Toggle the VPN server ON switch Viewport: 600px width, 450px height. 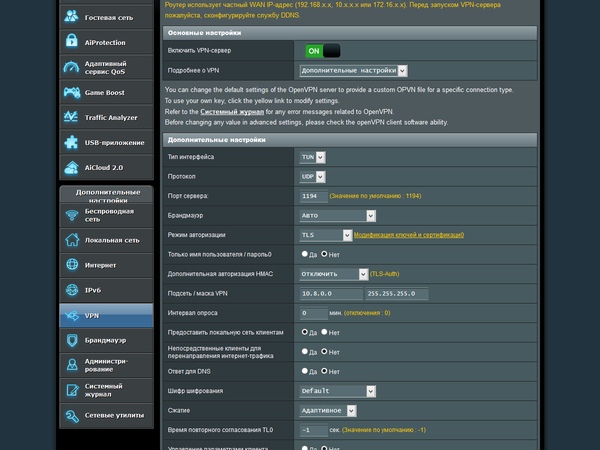pos(323,51)
